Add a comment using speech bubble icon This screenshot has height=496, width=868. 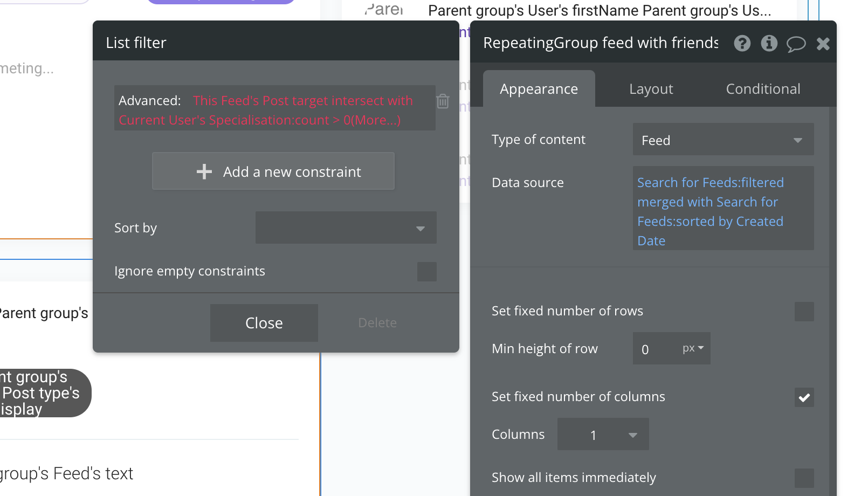[796, 44]
